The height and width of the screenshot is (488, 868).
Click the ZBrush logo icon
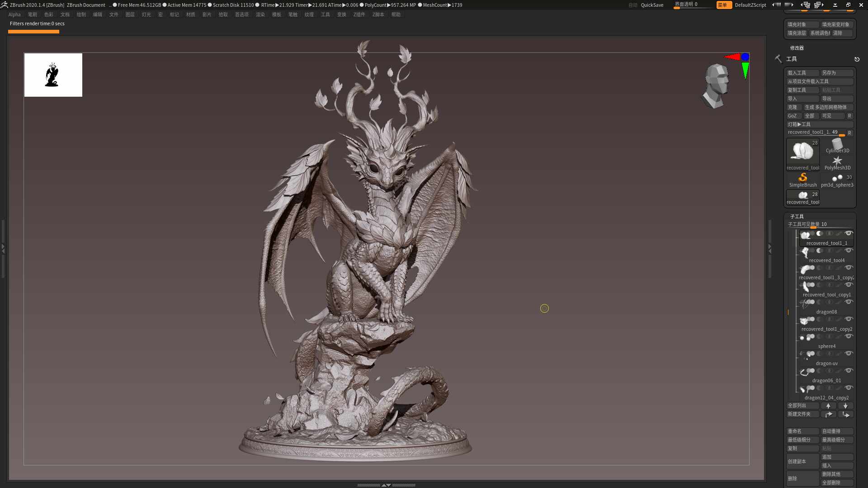[x=4, y=5]
